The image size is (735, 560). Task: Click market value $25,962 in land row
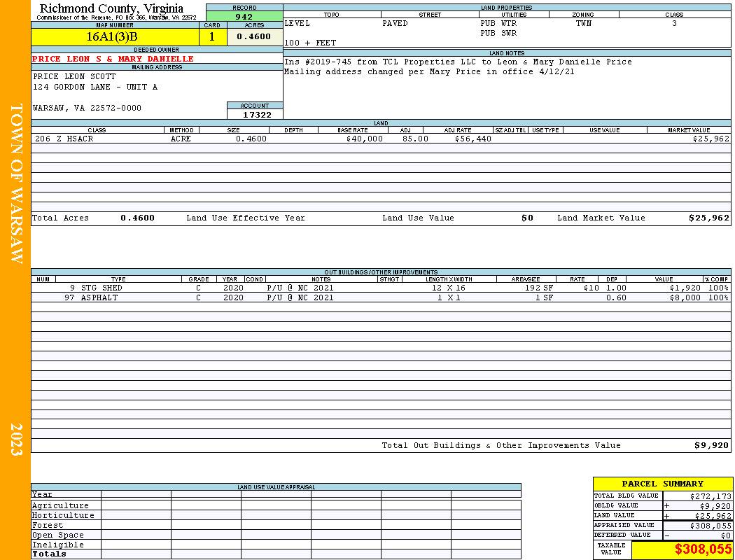[711, 139]
